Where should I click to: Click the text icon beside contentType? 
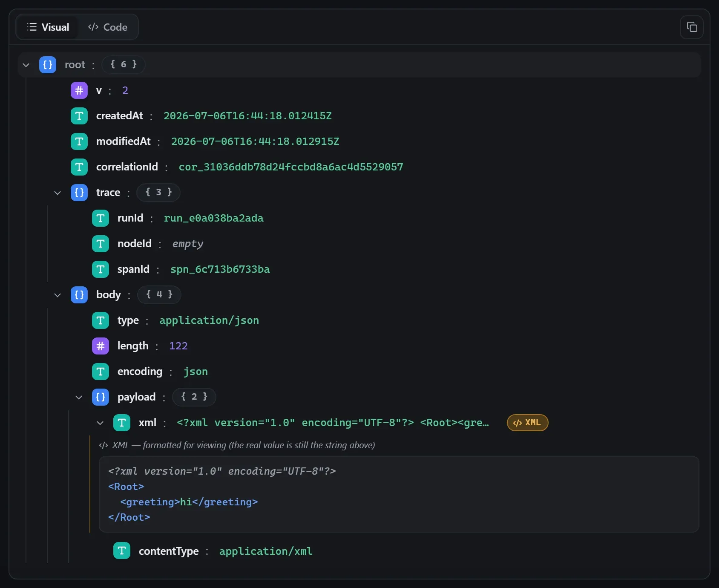pos(122,551)
